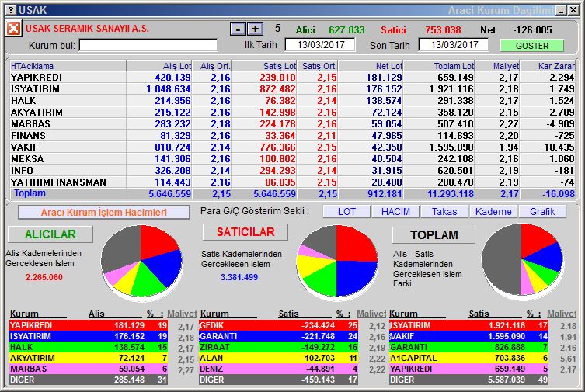
Task: Click green HALK row in buyers list
Action: click(89, 347)
